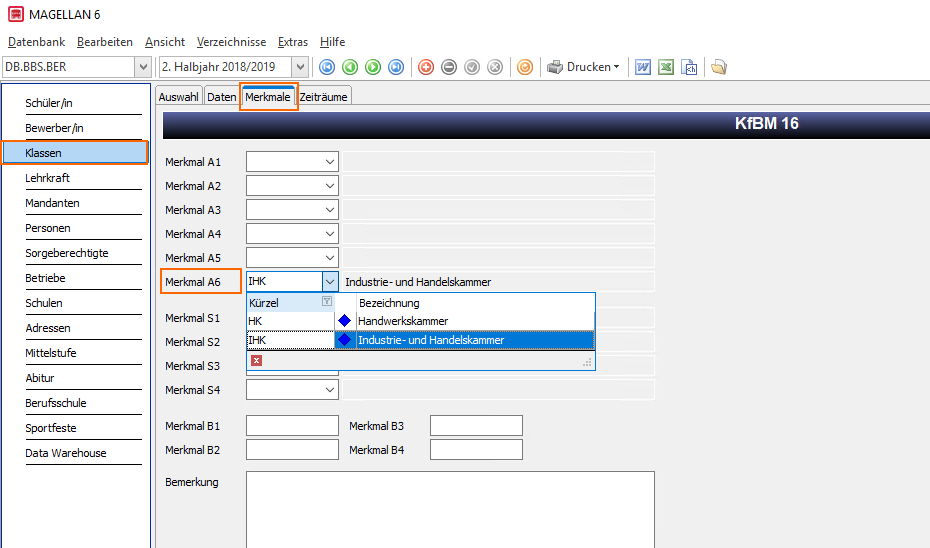Click the filter icon in Kürzel column header

(x=327, y=301)
